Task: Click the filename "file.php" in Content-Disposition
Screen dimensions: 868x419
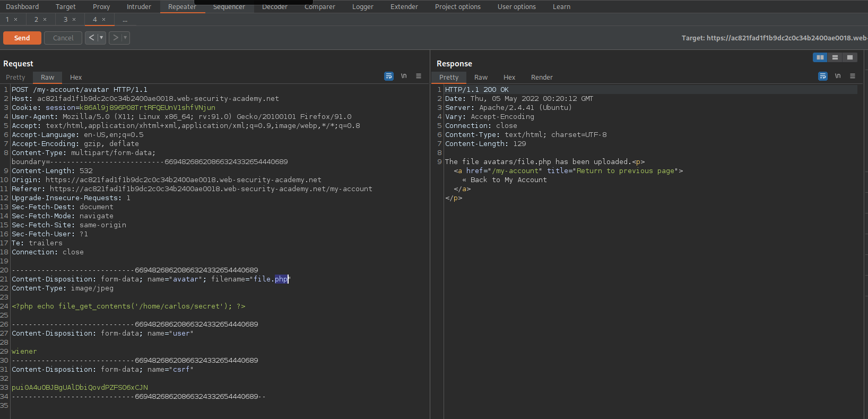Action: (271, 279)
